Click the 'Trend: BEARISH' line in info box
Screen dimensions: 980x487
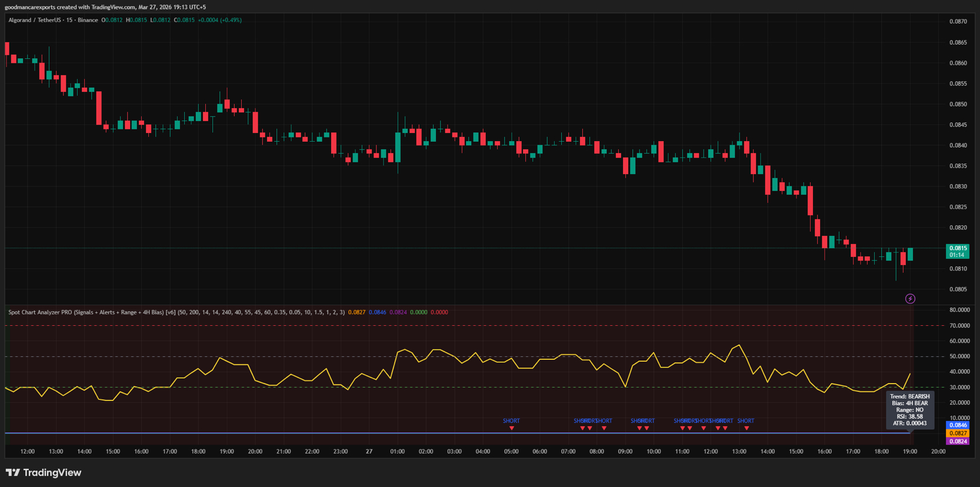pyautogui.click(x=910, y=396)
